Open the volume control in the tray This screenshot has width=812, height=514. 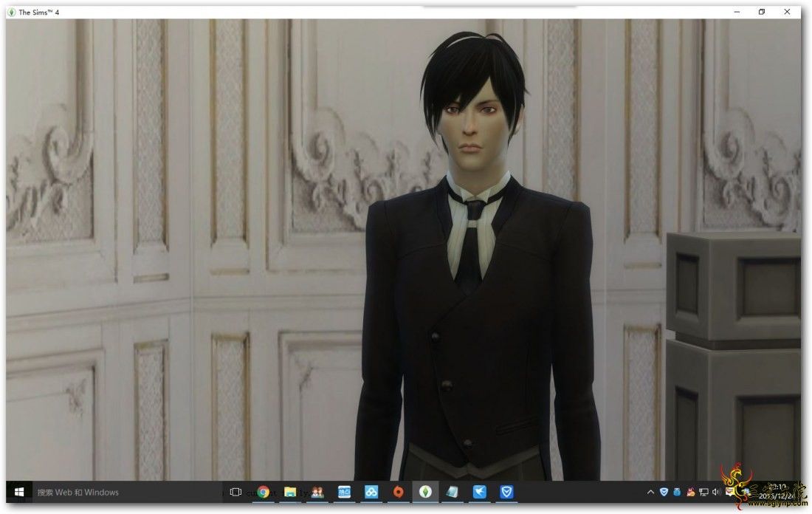click(x=716, y=493)
